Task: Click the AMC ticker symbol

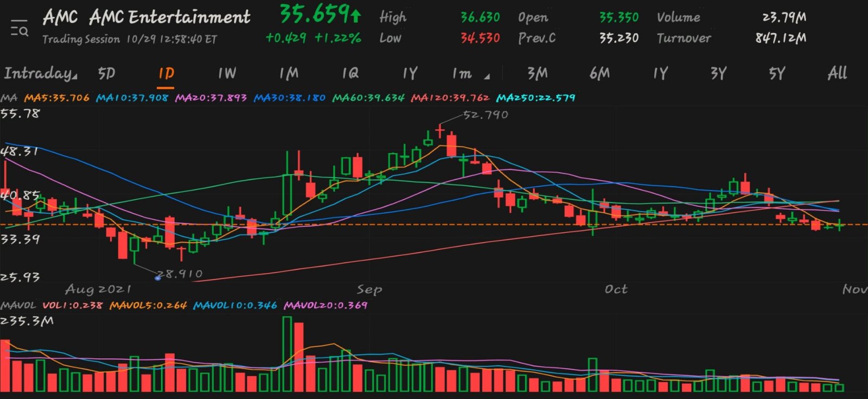Action: click(x=60, y=17)
